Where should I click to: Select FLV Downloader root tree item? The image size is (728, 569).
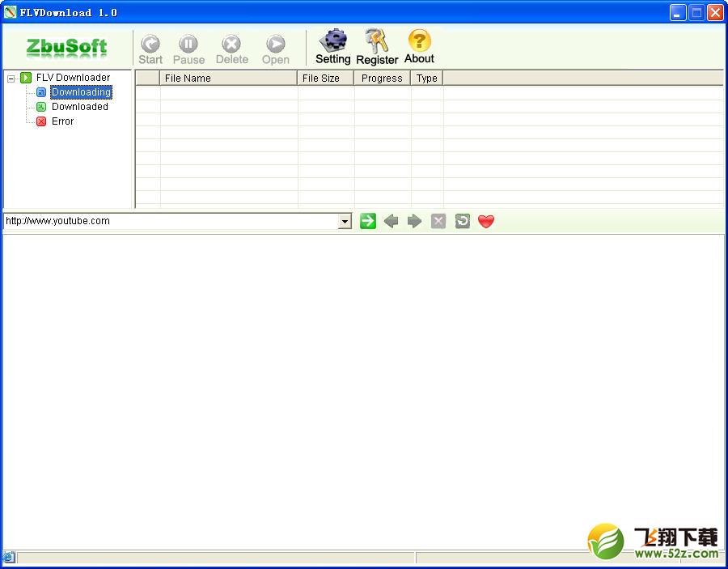[73, 78]
